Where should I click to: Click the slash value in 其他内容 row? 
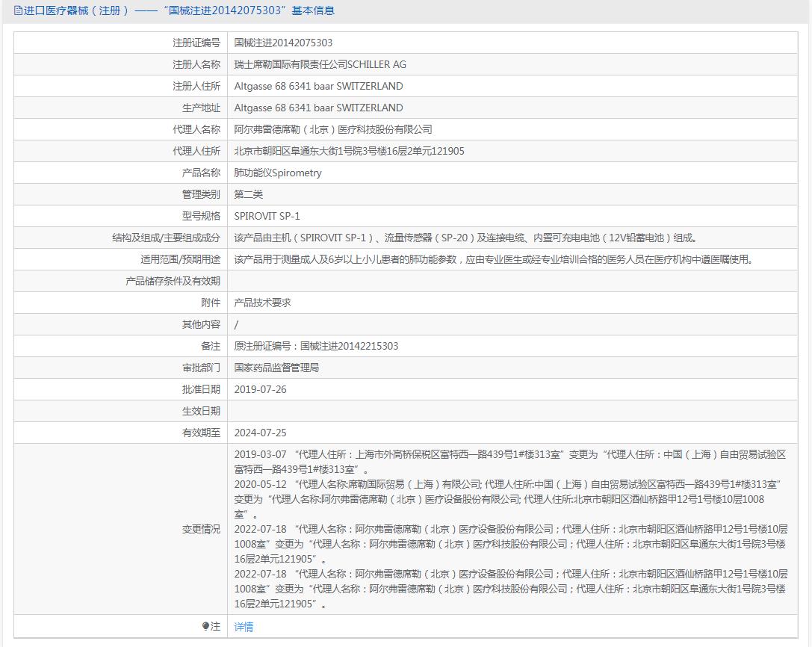(x=236, y=325)
